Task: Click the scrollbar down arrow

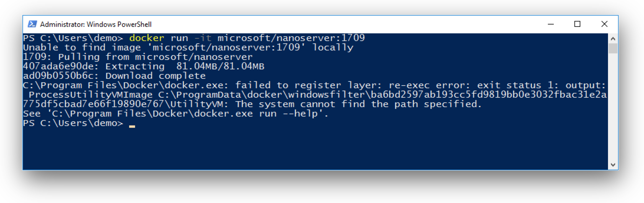Action: coord(613,165)
